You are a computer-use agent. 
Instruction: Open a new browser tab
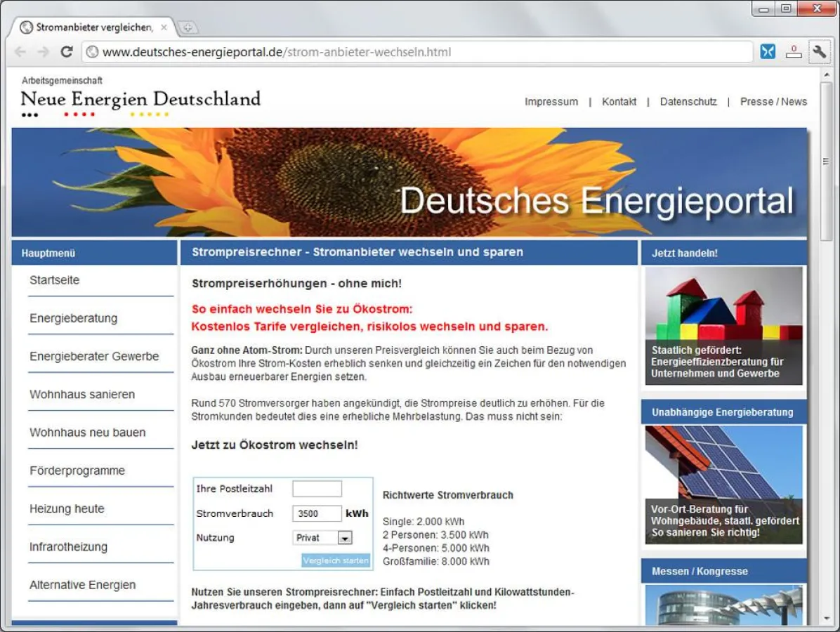click(188, 27)
